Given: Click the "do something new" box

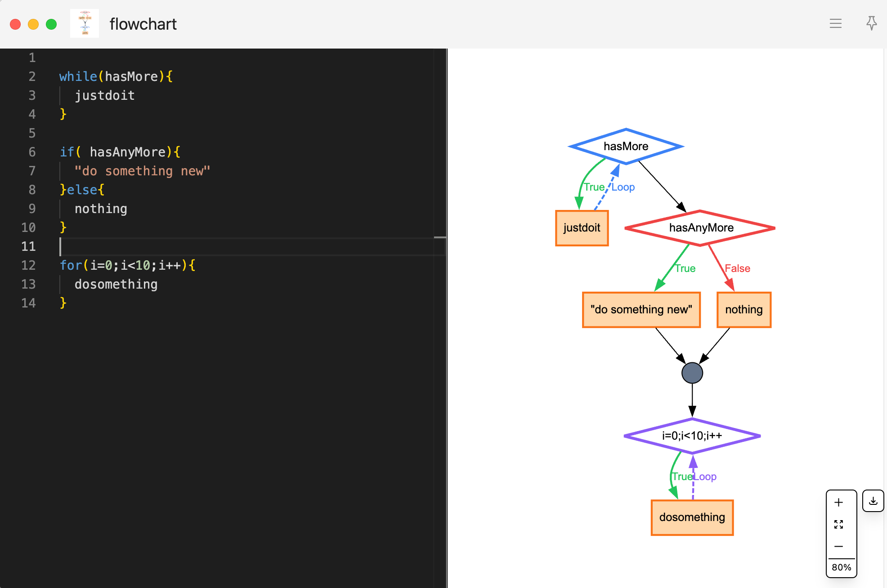Looking at the screenshot, I should (x=641, y=310).
